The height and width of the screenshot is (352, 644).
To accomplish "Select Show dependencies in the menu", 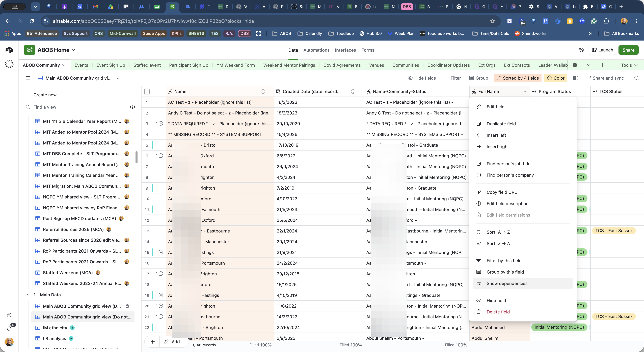I will 523,283.
